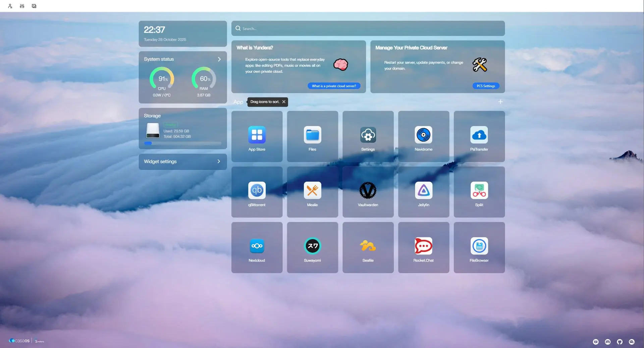Dismiss the 'Drag icons to sort' tooltip

pyautogui.click(x=284, y=102)
